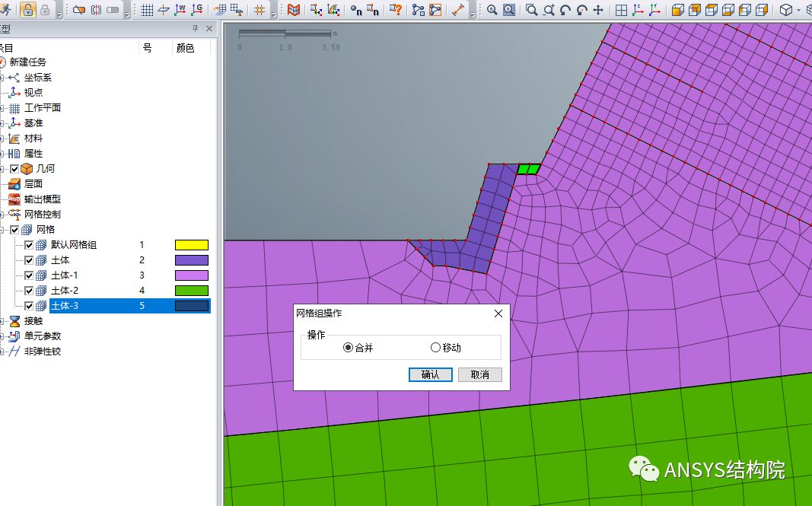Click the question mark query icon
The height and width of the screenshot is (506, 812).
click(x=396, y=9)
